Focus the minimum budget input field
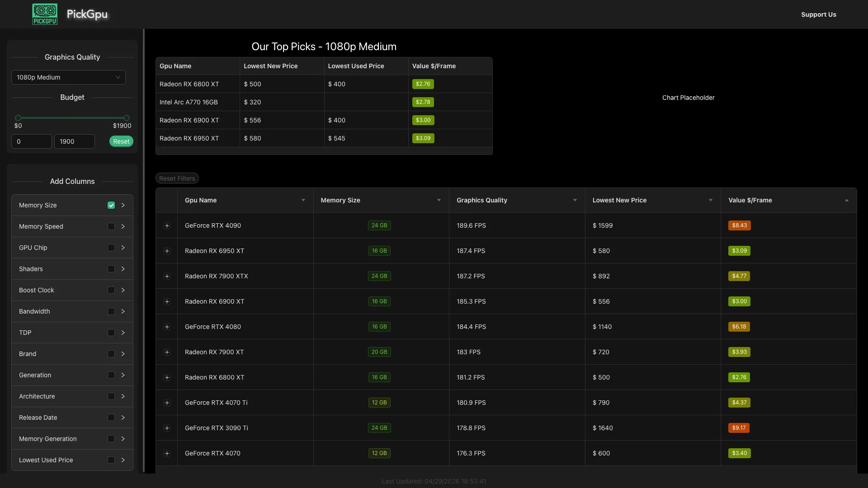The width and height of the screenshot is (868, 488). click(32, 141)
